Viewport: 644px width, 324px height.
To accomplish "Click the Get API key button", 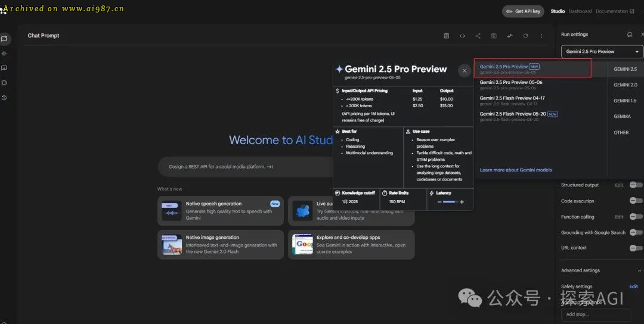I will click(x=523, y=11).
